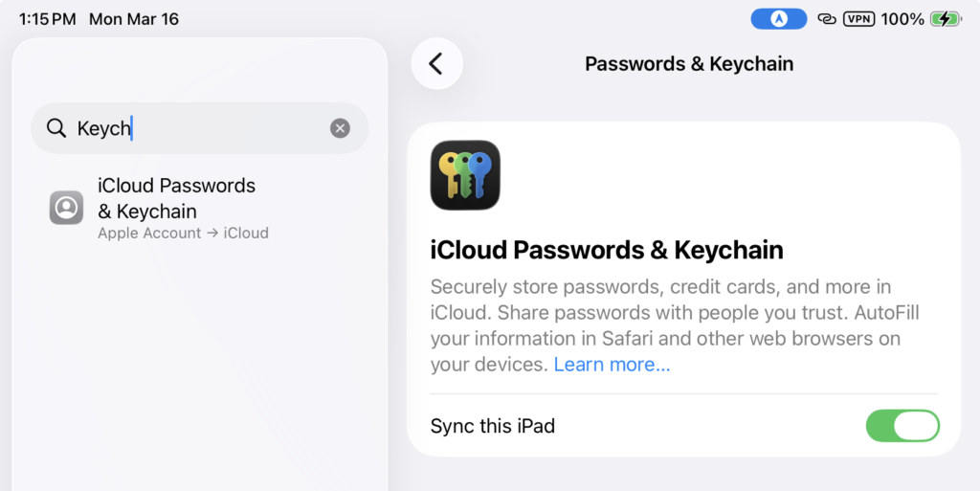Image resolution: width=980 pixels, height=491 pixels.
Task: Open iCloud Passwords & Keychain search result
Action: coord(177,198)
